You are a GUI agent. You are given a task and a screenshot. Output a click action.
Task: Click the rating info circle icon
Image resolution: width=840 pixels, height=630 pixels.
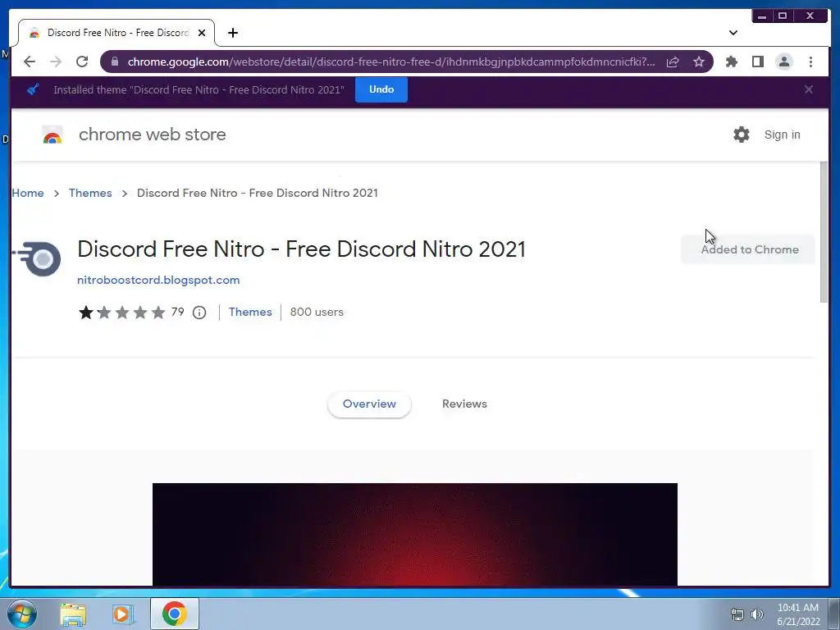pyautogui.click(x=199, y=313)
